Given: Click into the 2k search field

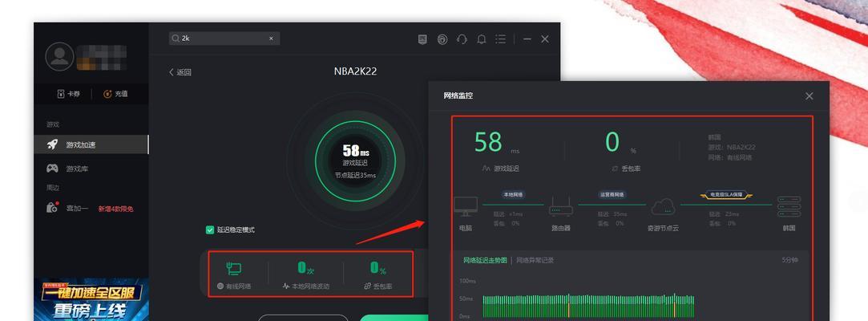Looking at the screenshot, I should (x=224, y=39).
